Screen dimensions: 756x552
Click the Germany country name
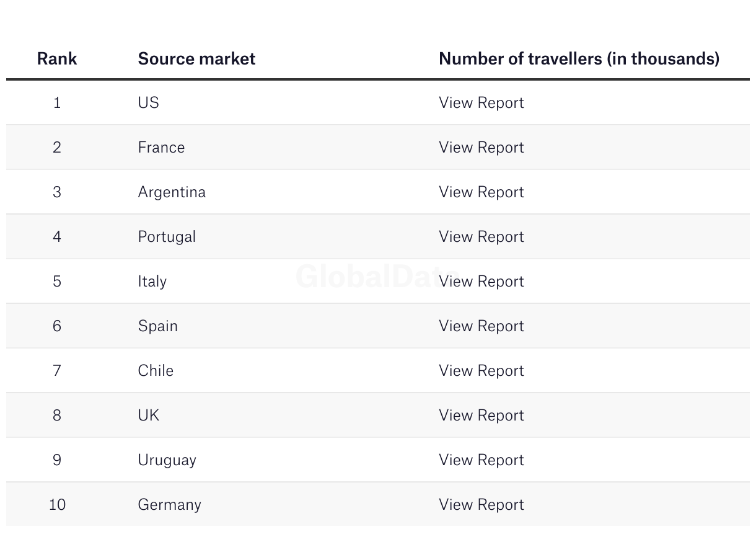tap(169, 504)
